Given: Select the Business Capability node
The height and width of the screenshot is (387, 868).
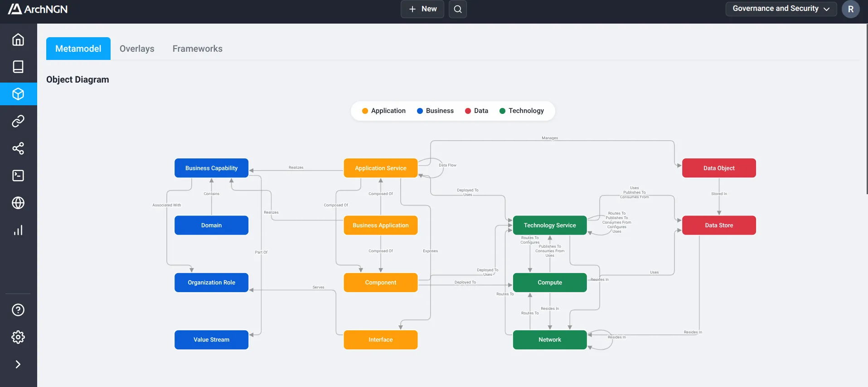Looking at the screenshot, I should click(x=211, y=168).
